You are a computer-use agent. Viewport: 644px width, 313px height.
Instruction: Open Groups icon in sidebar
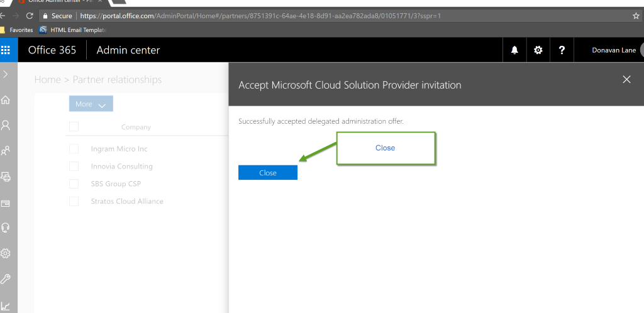pos(5,151)
